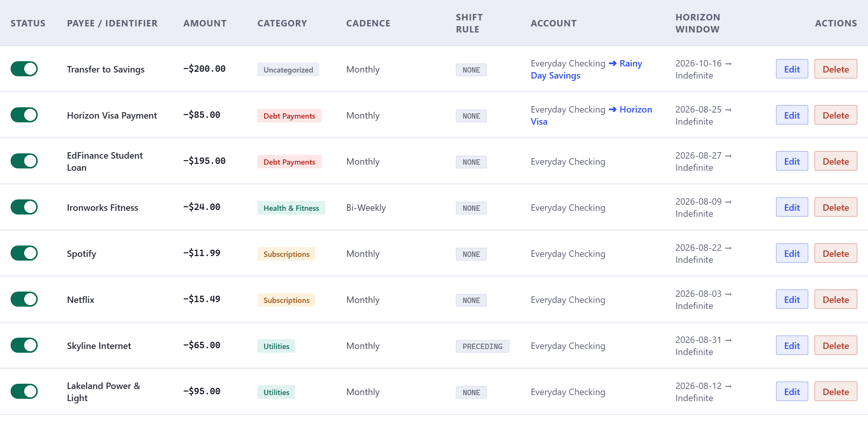Viewport: 868px width, 423px height.
Task: Click Utilities tag for Skyline Internet
Action: tap(276, 346)
